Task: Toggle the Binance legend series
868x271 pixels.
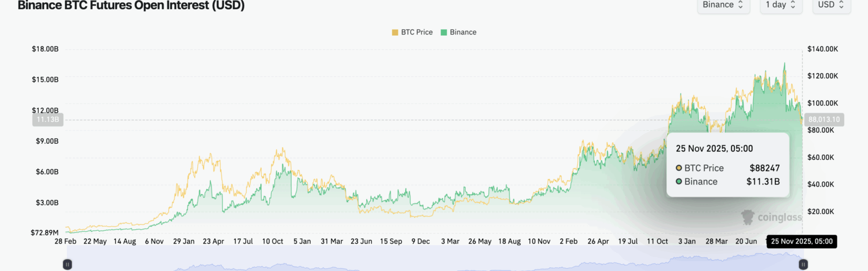Action: [463, 32]
